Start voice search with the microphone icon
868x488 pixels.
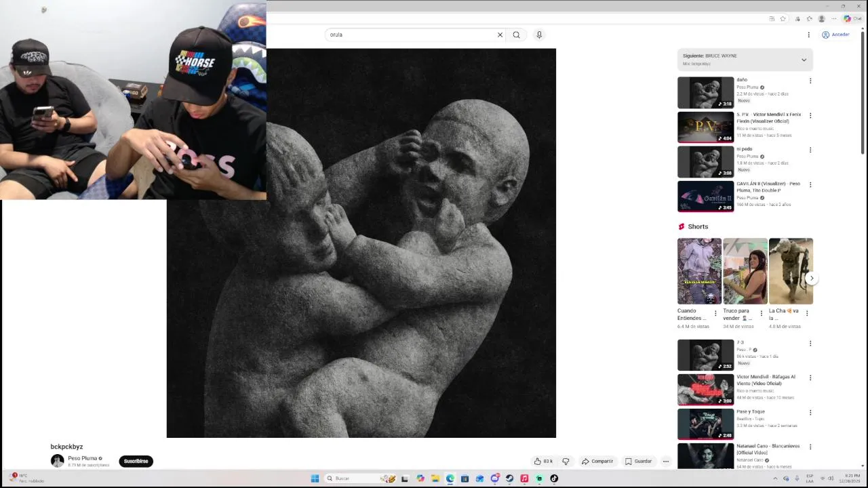pos(539,35)
